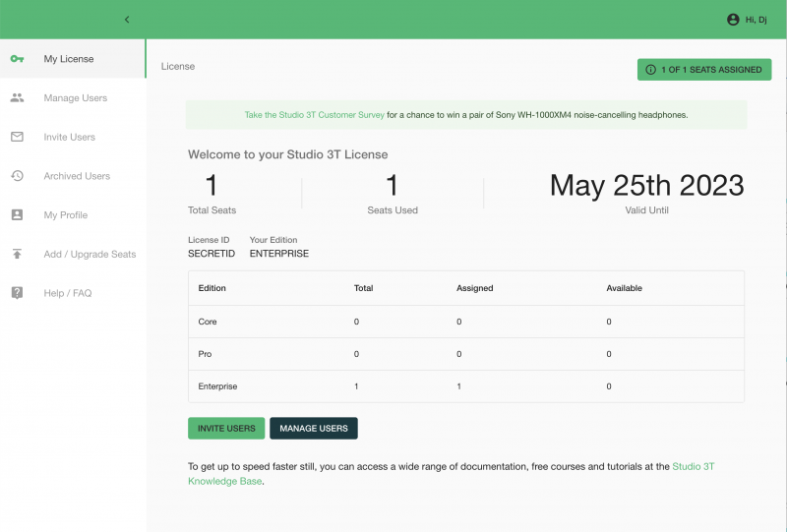Open Archived Users in the sidebar
787x532 pixels.
[x=73, y=176]
